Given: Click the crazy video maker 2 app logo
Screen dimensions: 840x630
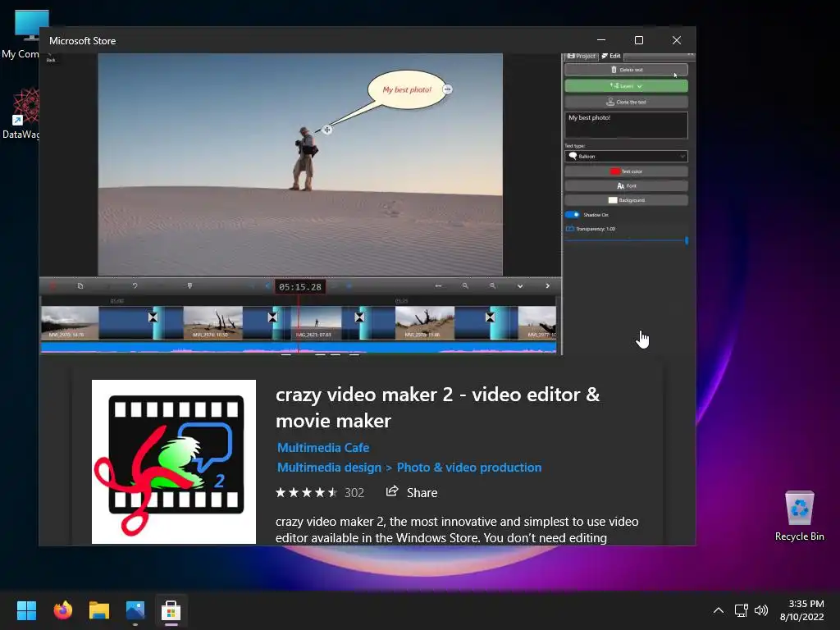Looking at the screenshot, I should [174, 462].
